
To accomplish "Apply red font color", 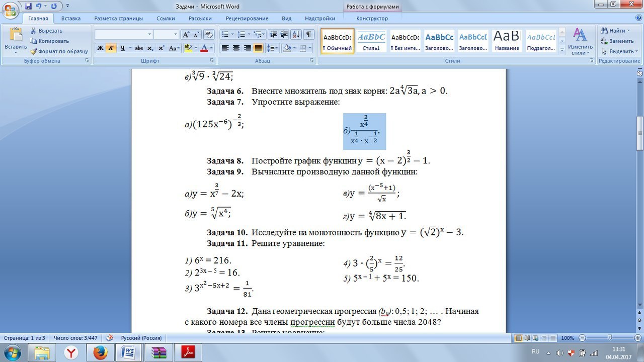I will [x=204, y=48].
